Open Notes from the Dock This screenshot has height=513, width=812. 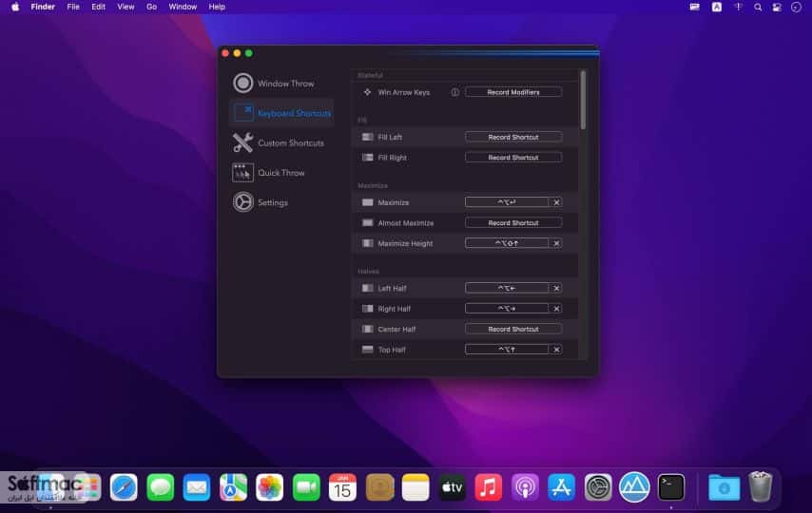pos(416,487)
